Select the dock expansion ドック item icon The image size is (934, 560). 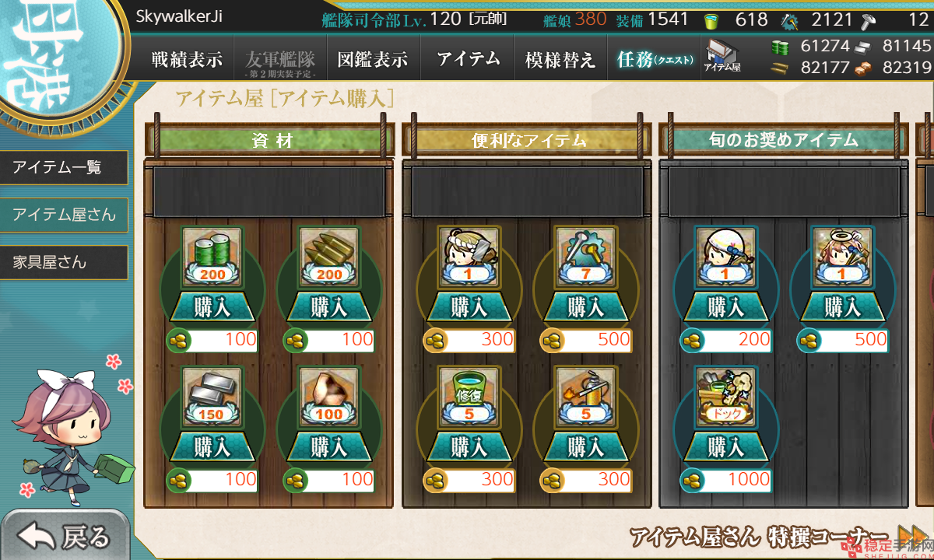pyautogui.click(x=725, y=397)
